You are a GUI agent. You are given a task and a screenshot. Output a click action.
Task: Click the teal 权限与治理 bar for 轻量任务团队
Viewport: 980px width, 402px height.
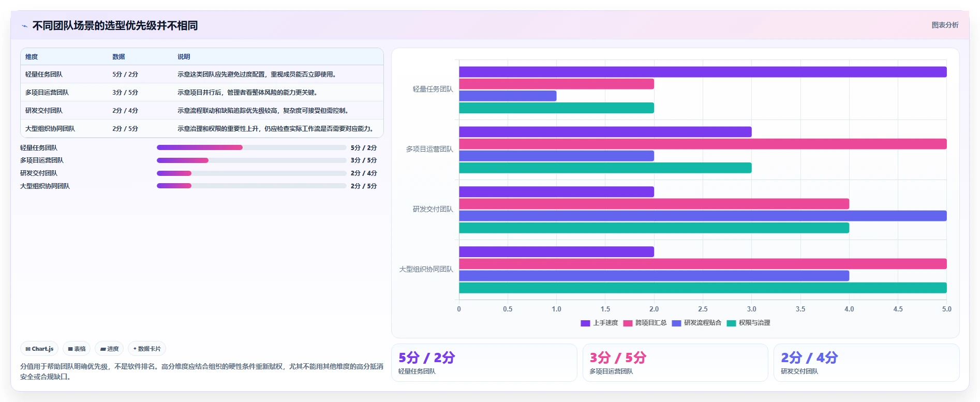(x=556, y=108)
